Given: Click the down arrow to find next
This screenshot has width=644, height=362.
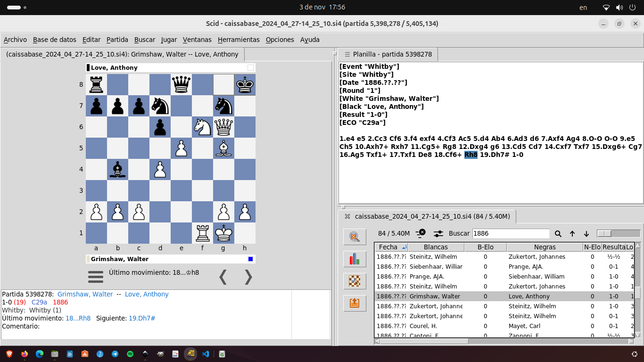Looking at the screenshot, I should [x=586, y=234].
